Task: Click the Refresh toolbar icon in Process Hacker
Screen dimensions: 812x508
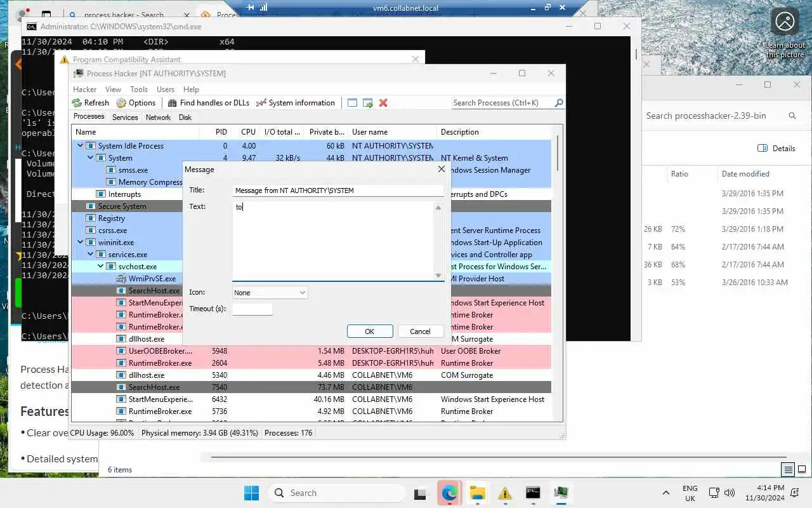Action: 77,103
